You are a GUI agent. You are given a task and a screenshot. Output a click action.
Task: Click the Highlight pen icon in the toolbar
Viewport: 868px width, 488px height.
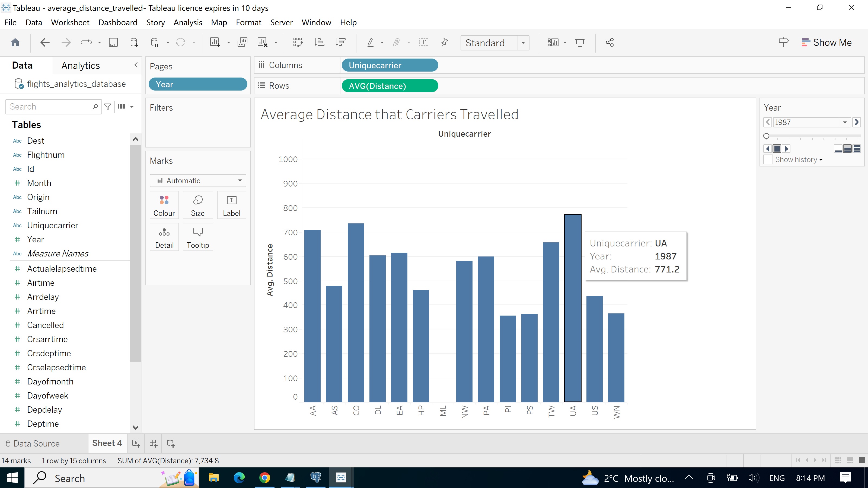pos(371,42)
